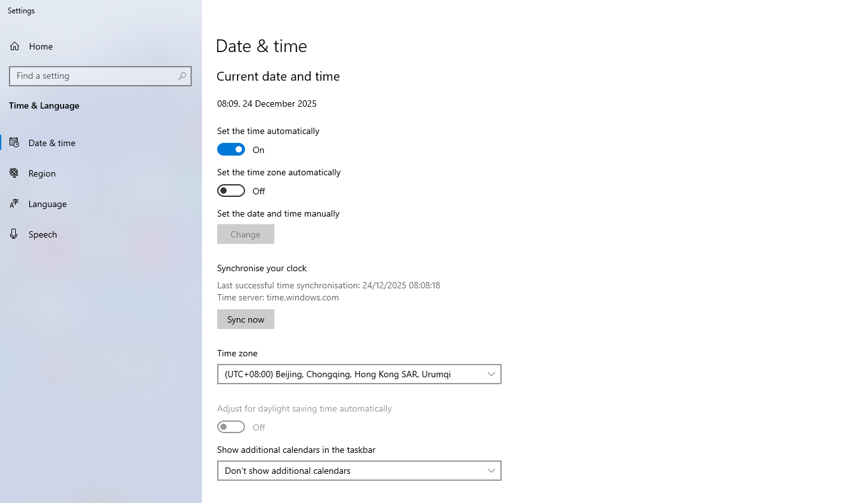Click the Change date and time button
This screenshot has height=503, width=868.
246,234
